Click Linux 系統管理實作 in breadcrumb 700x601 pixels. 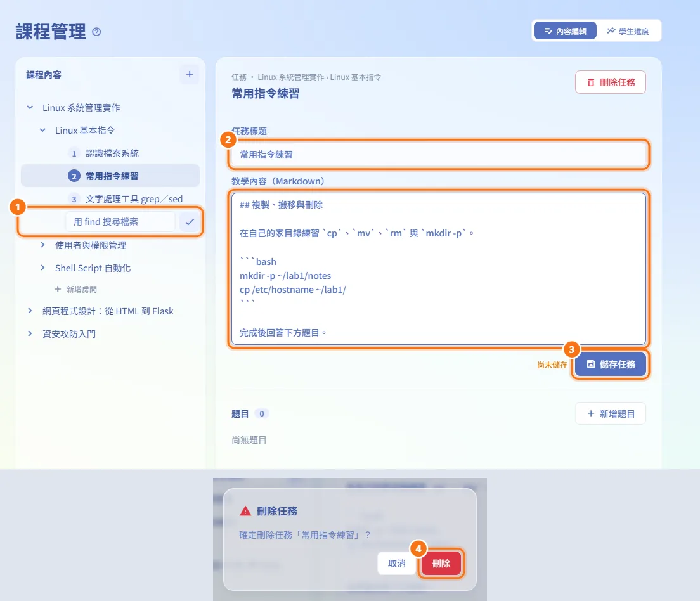290,77
